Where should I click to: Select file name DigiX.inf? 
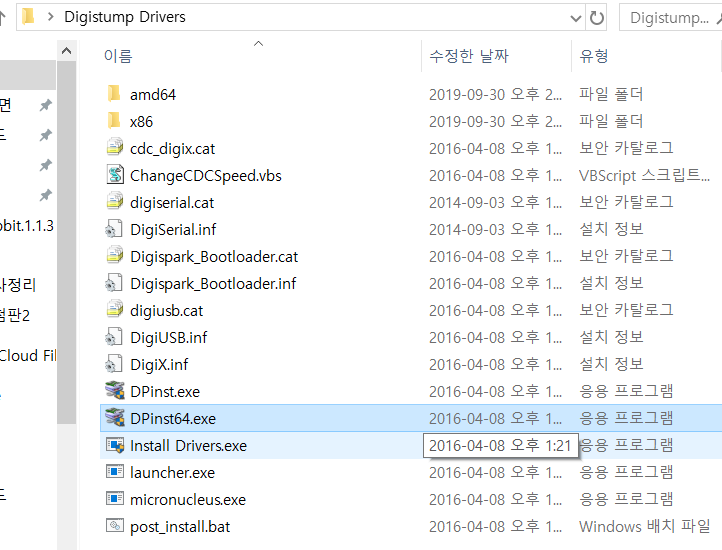pos(159,365)
